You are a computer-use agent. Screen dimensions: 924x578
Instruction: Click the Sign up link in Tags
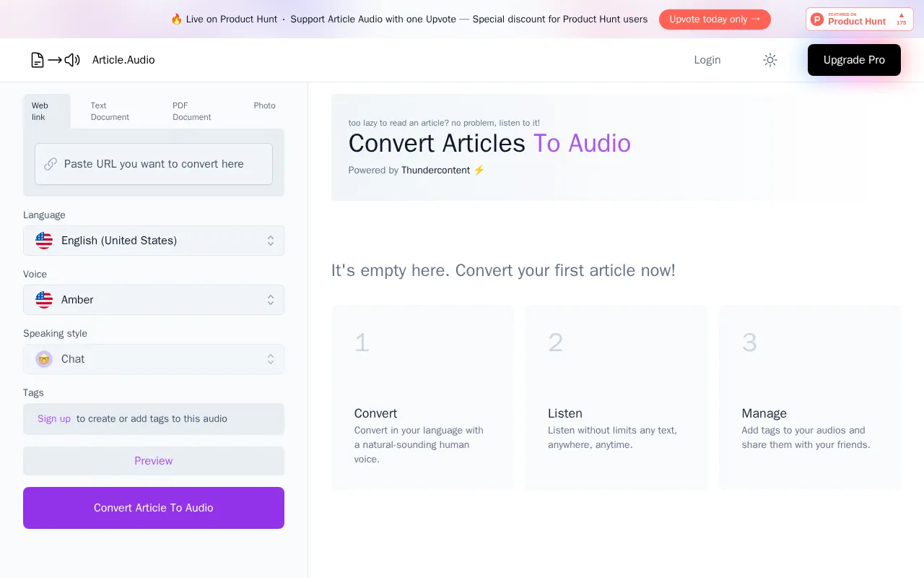tap(54, 419)
